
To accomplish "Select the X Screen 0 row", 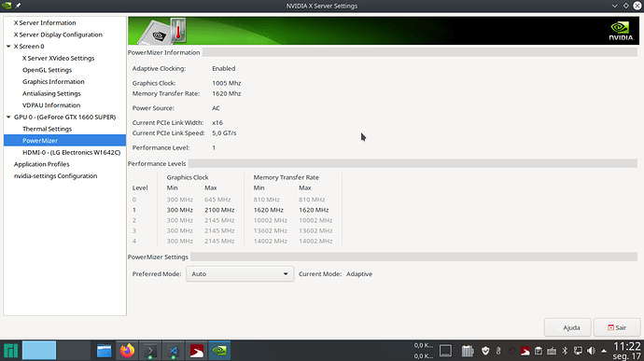I will (x=65, y=47).
